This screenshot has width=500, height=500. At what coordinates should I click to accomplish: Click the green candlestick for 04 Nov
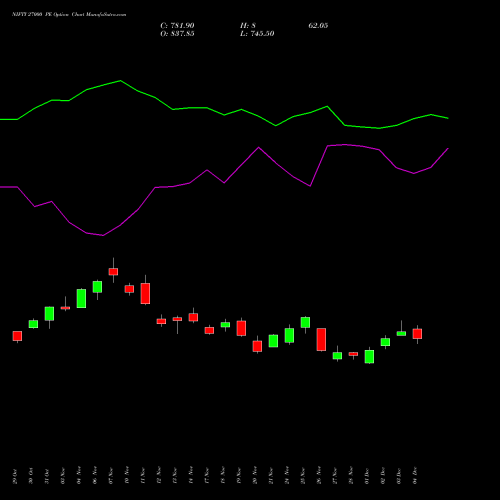pyautogui.click(x=81, y=298)
